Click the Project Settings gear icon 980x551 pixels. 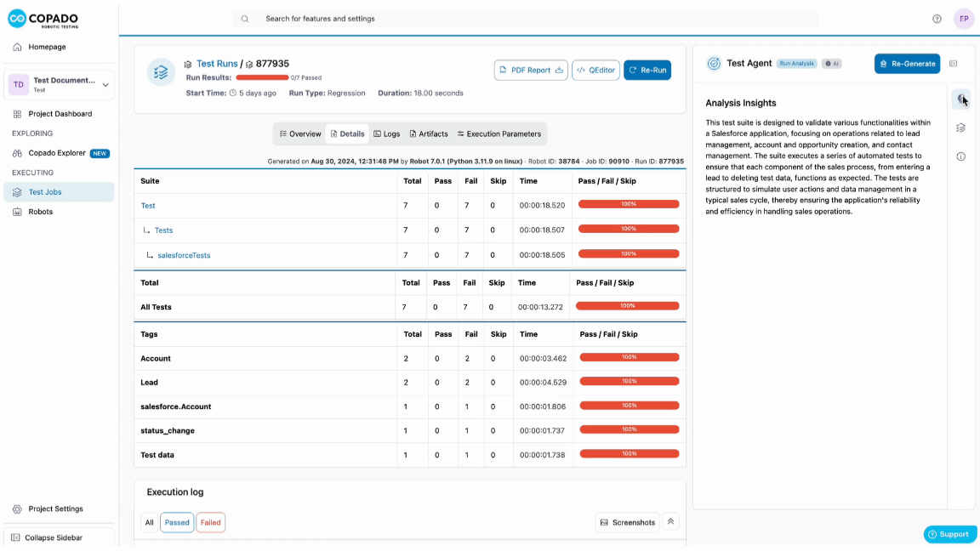[18, 509]
